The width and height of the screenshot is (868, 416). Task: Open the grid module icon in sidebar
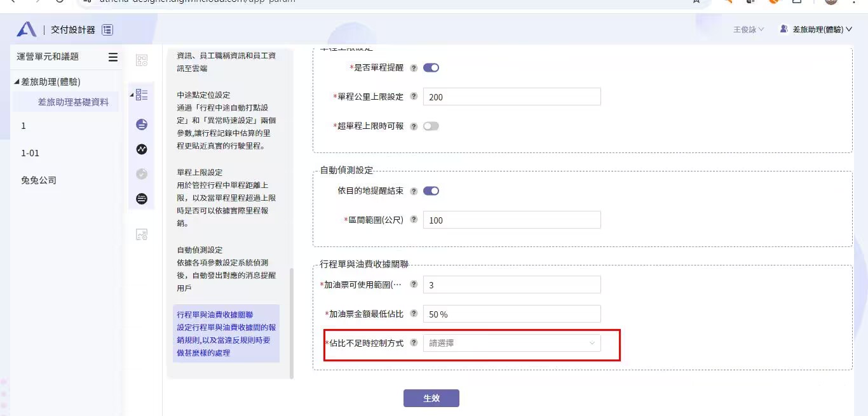click(142, 61)
